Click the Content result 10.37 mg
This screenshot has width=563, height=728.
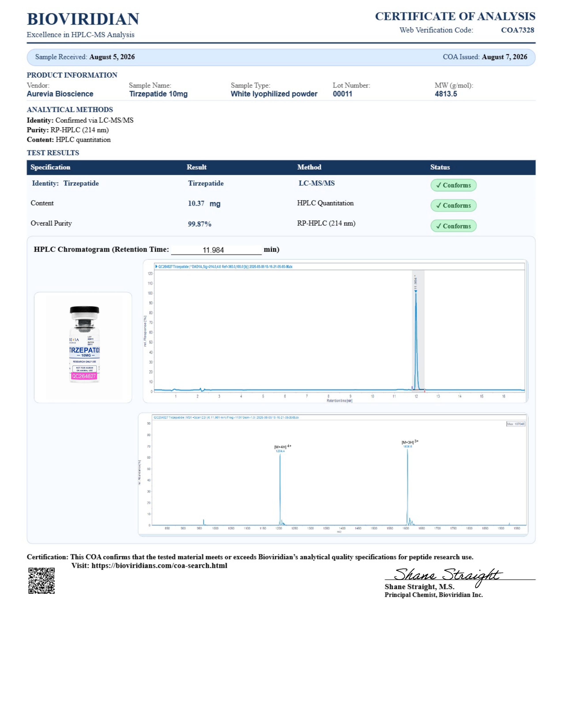tap(204, 204)
